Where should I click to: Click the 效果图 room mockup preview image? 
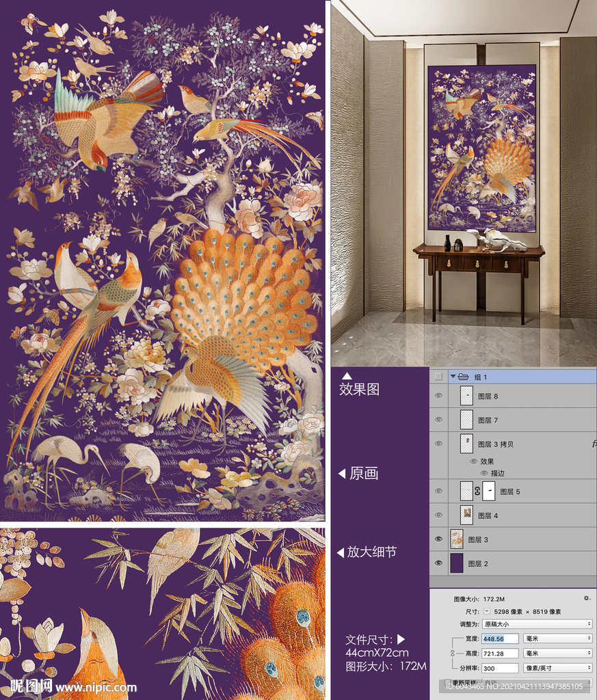[464, 183]
